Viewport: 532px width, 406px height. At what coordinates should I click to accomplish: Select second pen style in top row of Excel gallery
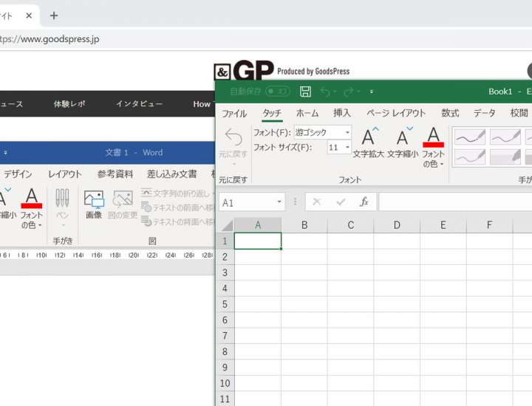click(x=505, y=137)
